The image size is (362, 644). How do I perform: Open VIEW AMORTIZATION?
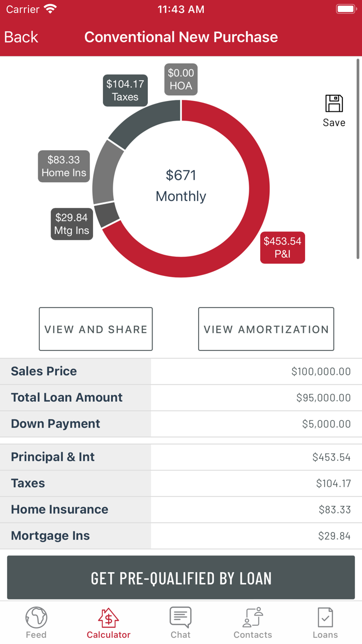coord(266,329)
